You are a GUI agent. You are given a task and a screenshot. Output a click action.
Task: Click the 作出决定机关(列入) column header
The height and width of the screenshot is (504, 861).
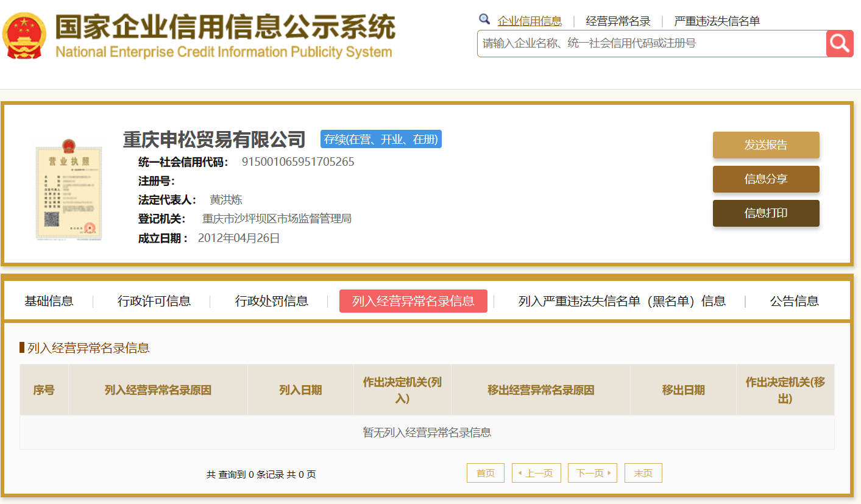(x=402, y=390)
